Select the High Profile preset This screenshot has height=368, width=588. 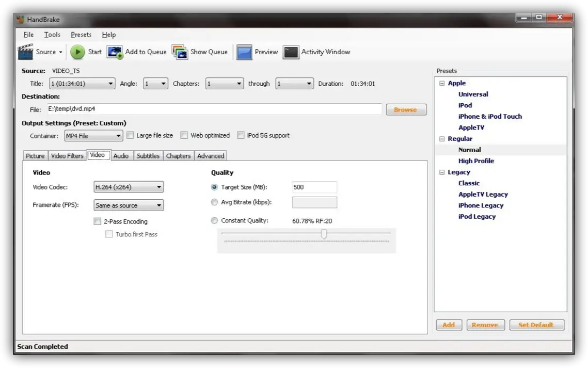476,161
